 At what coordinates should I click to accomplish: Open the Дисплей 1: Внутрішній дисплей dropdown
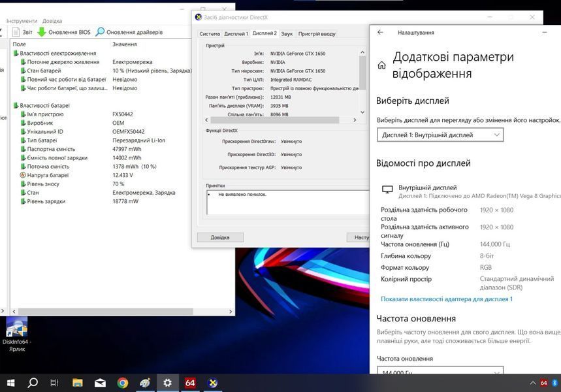point(440,135)
